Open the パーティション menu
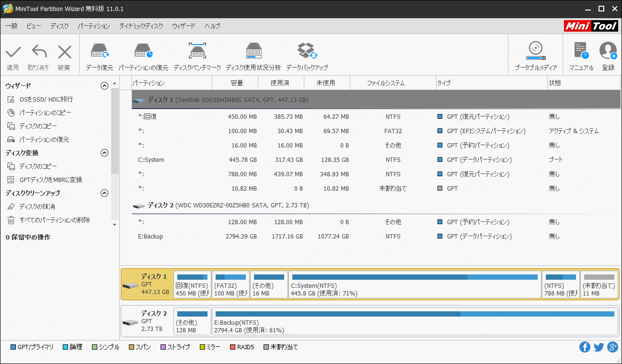The height and width of the screenshot is (364, 622). (x=94, y=26)
